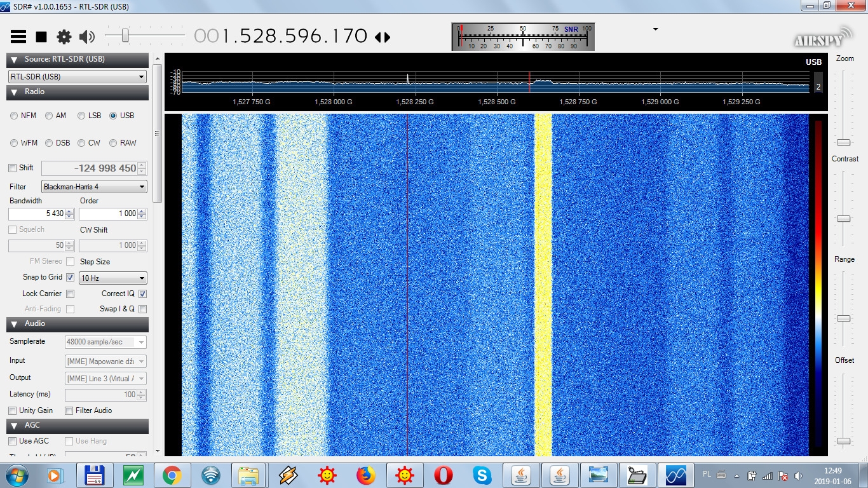The image size is (868, 488).
Task: Enable Swap I & Q checkbox
Action: point(142,309)
